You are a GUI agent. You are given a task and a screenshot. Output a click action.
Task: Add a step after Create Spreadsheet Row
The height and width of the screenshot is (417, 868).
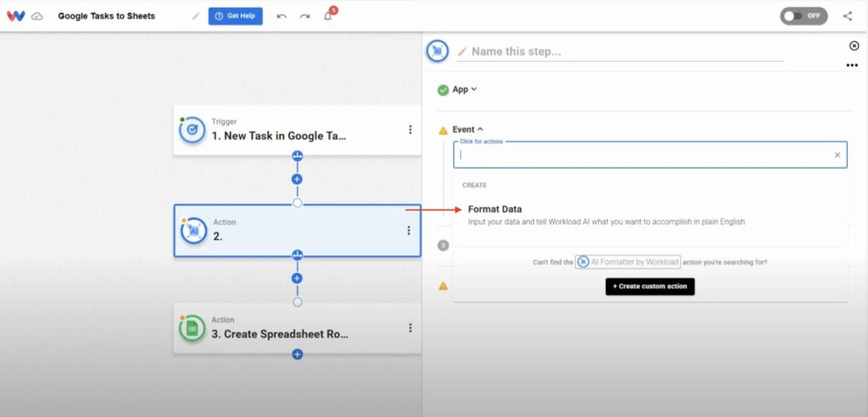point(298,354)
